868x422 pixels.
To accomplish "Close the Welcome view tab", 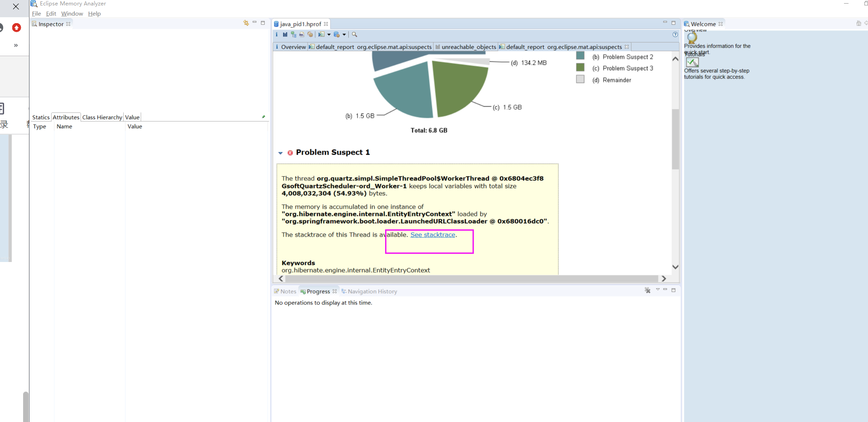I will click(720, 24).
